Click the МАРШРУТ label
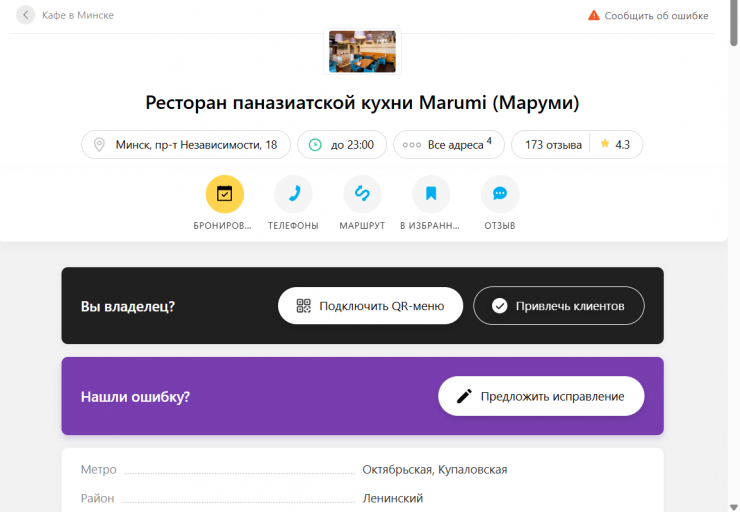Viewport: 740px width, 512px height. 362,226
